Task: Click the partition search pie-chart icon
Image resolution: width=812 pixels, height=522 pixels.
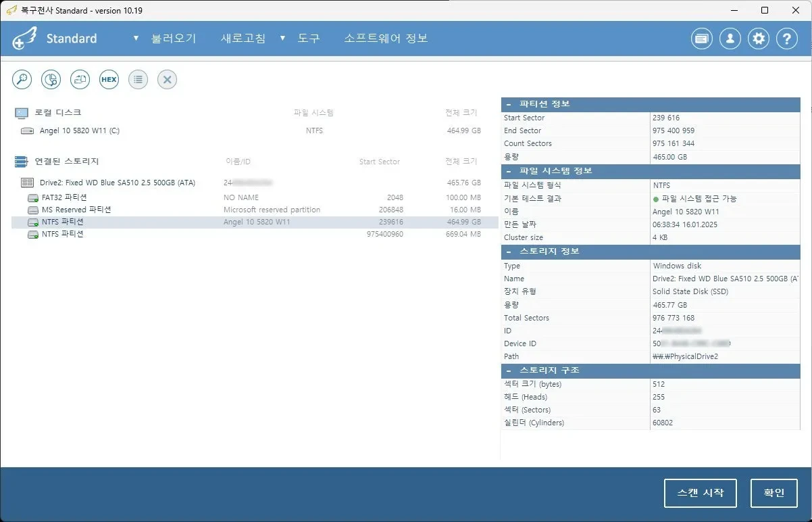Action: [51, 79]
